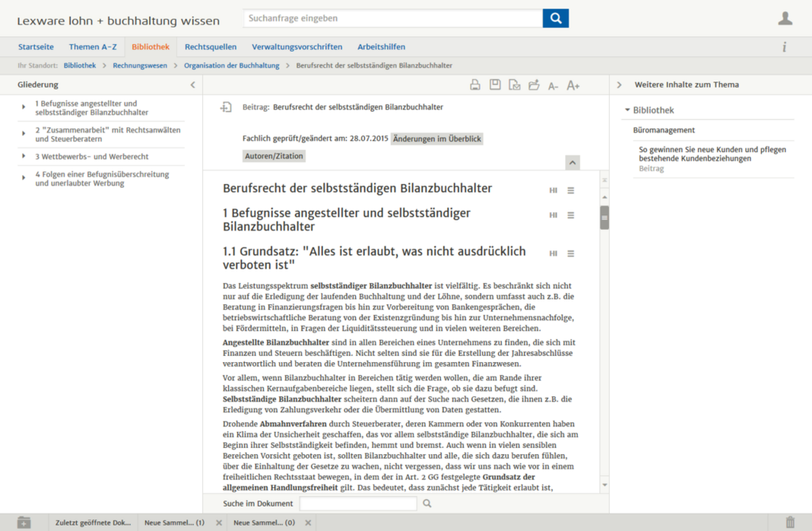812x531 pixels.
Task: Expand outline item 4 Folgen einer Befugnisüberschreitung
Action: pos(23,178)
